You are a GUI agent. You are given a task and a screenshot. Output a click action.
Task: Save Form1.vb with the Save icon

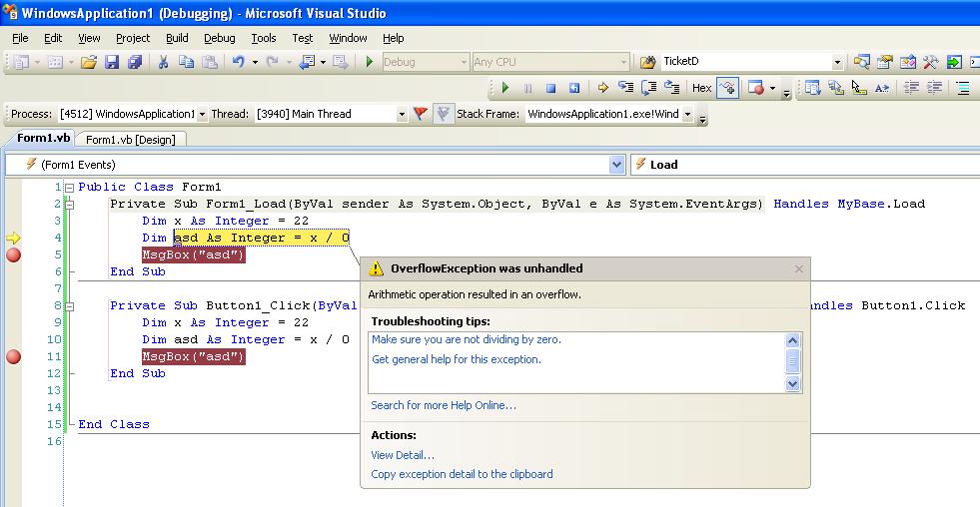[112, 62]
